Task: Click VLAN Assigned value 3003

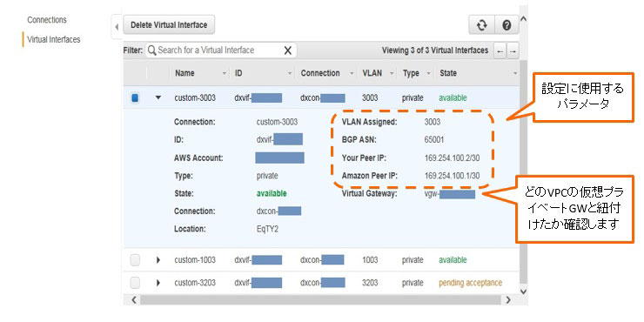Action: [433, 122]
